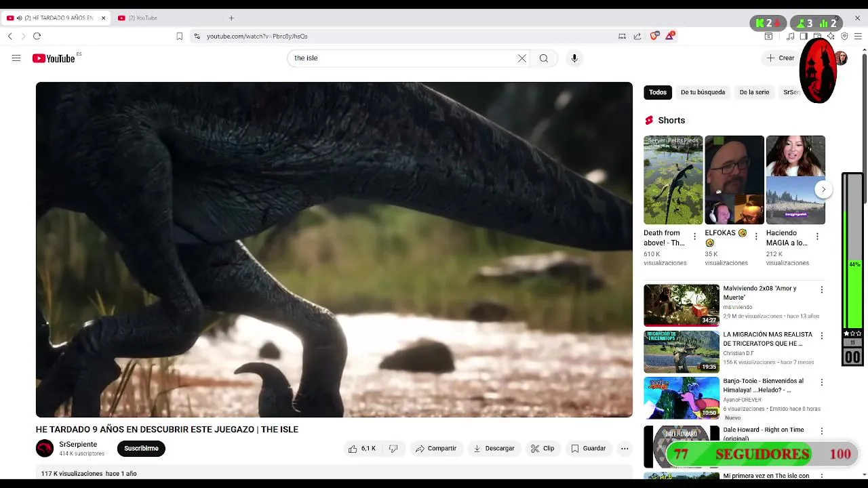
Task: Open a new browser tab
Action: tap(231, 18)
